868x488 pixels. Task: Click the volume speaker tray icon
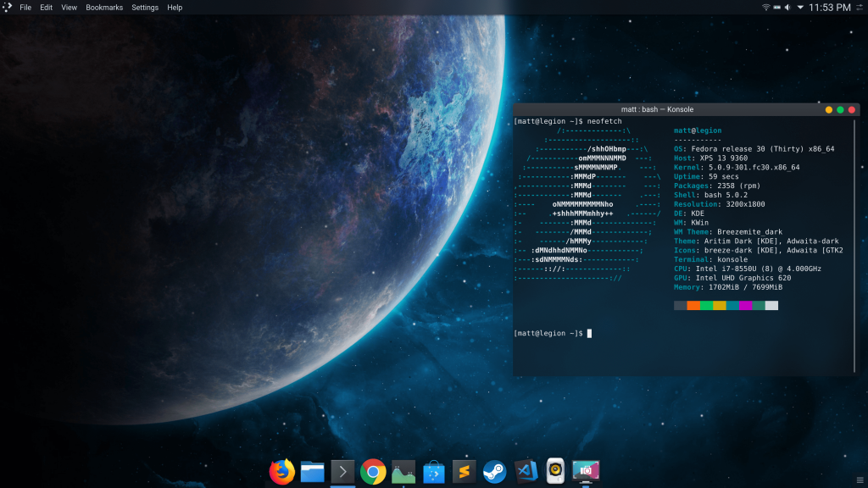point(787,8)
